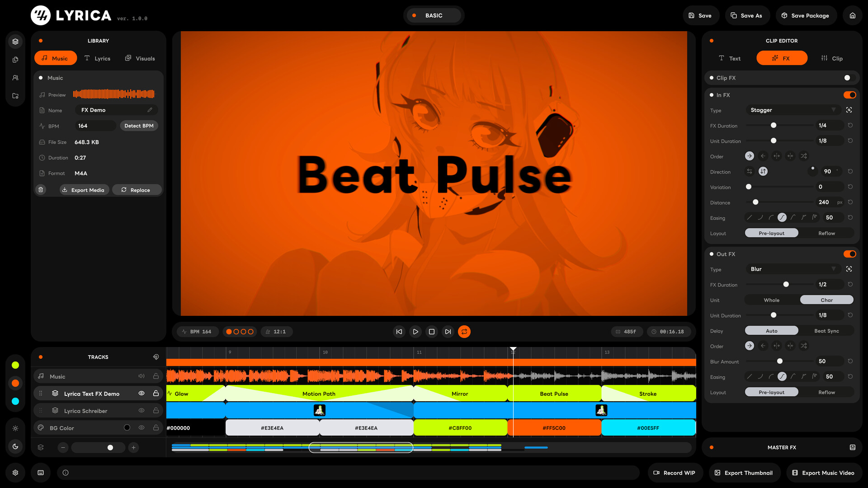Select the Music library tab
This screenshot has height=488, width=868.
coord(55,58)
